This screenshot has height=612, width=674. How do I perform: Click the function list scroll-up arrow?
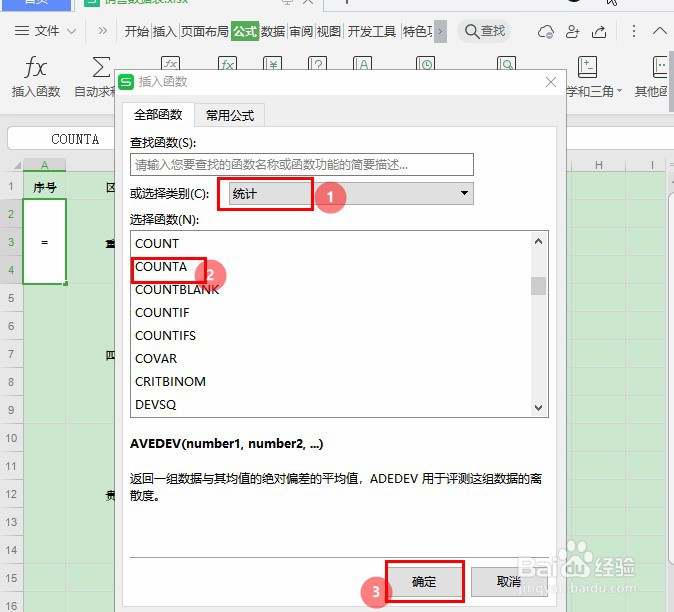[539, 241]
